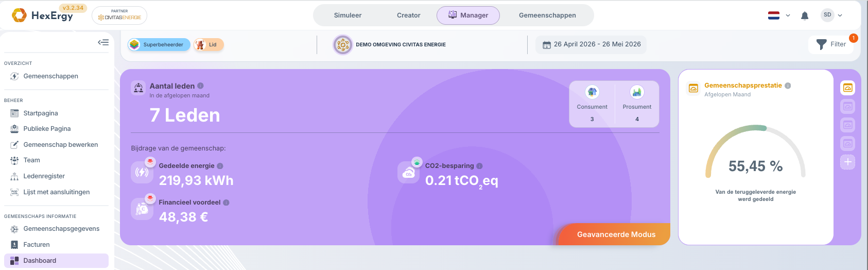Select the Superbeheerder role chip

pos(159,45)
